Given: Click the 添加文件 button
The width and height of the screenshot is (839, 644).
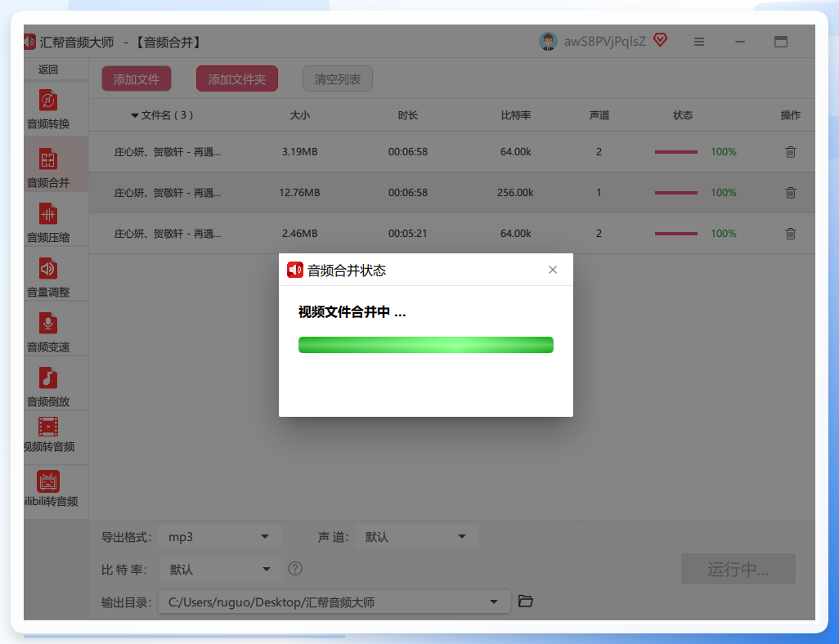Looking at the screenshot, I should click(x=137, y=79).
